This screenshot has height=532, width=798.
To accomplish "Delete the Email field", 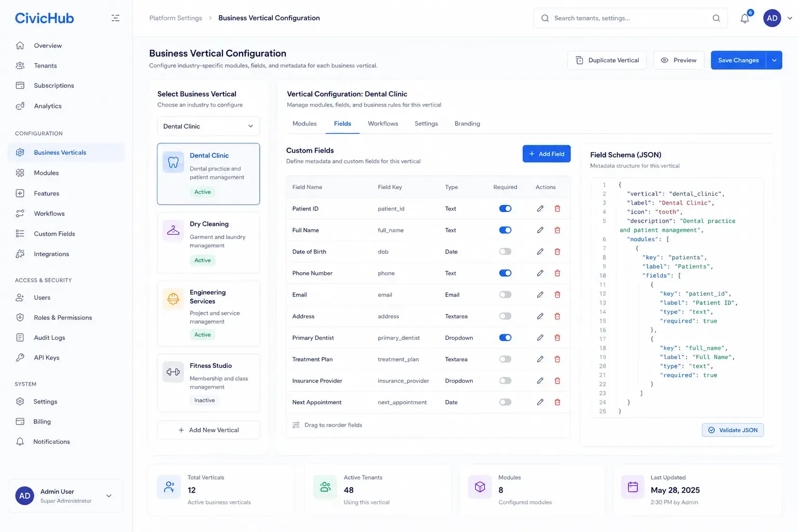I will click(557, 295).
